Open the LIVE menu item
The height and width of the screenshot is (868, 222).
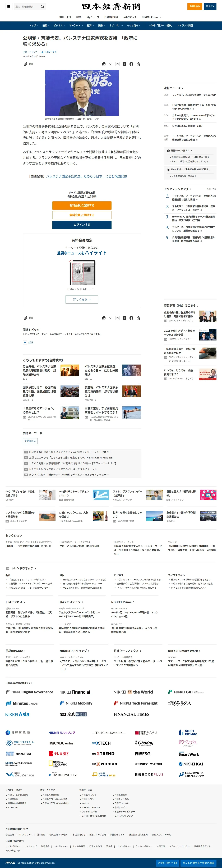point(78,17)
